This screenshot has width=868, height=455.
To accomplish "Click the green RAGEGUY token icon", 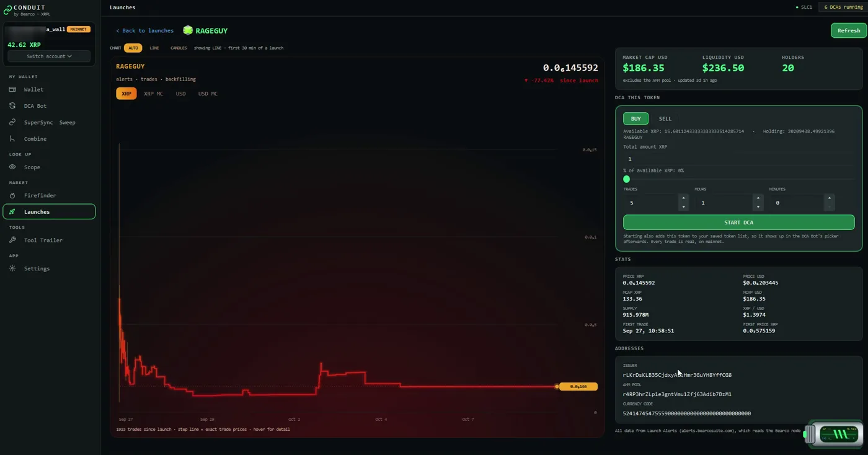I will coord(188,30).
